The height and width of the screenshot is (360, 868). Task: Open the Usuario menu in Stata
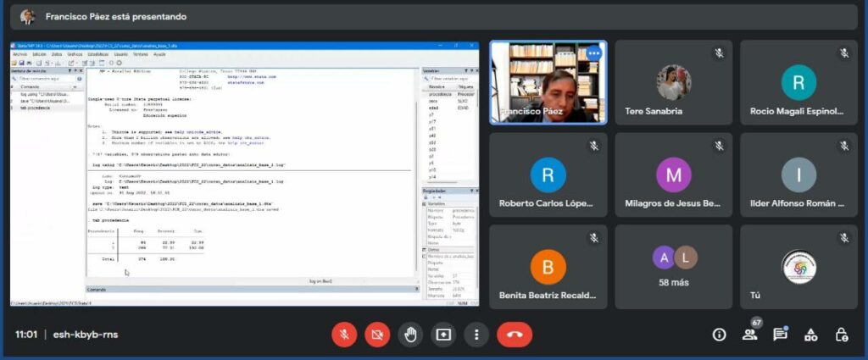click(120, 54)
